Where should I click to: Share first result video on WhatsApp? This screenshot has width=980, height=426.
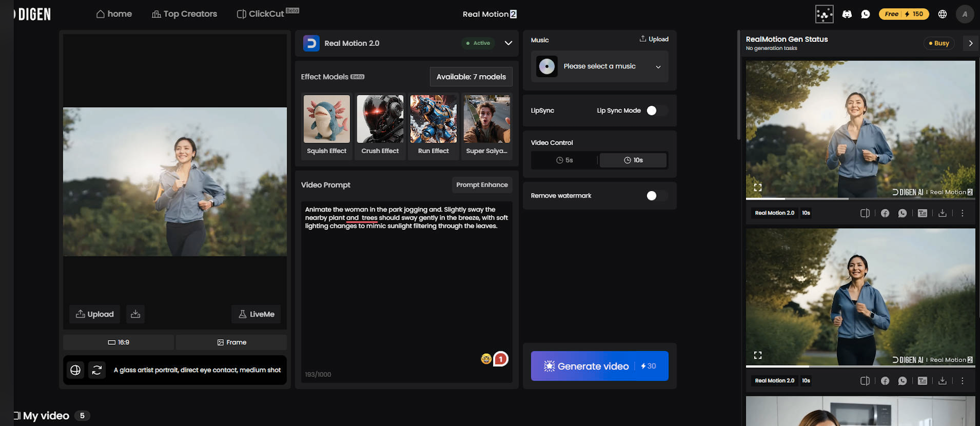(902, 213)
